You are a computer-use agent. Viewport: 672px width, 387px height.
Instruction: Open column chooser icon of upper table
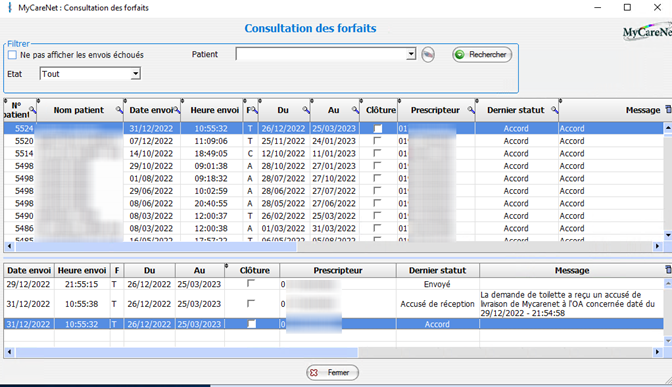668,110
